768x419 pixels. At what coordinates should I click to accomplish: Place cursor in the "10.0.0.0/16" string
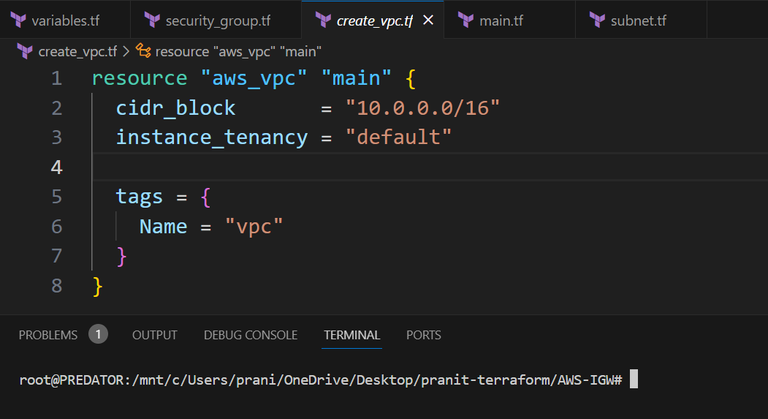(423, 107)
